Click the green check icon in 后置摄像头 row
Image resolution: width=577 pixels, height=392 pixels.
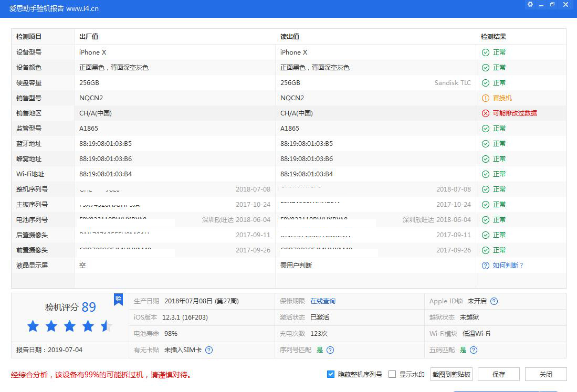485,235
